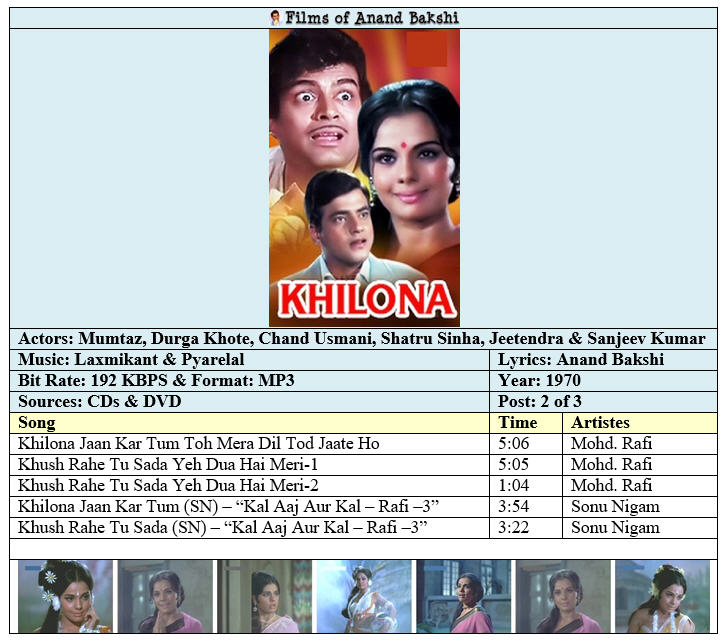
Task: Select 'Khilona Jaan Kar Tum (SN)' song row
Action: click(249, 507)
